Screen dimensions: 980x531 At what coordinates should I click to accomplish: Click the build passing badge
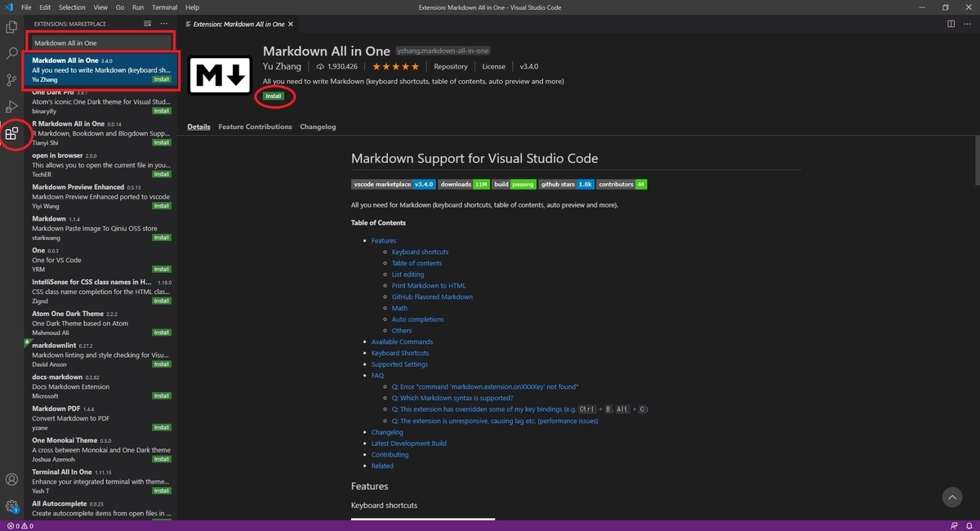(x=514, y=185)
